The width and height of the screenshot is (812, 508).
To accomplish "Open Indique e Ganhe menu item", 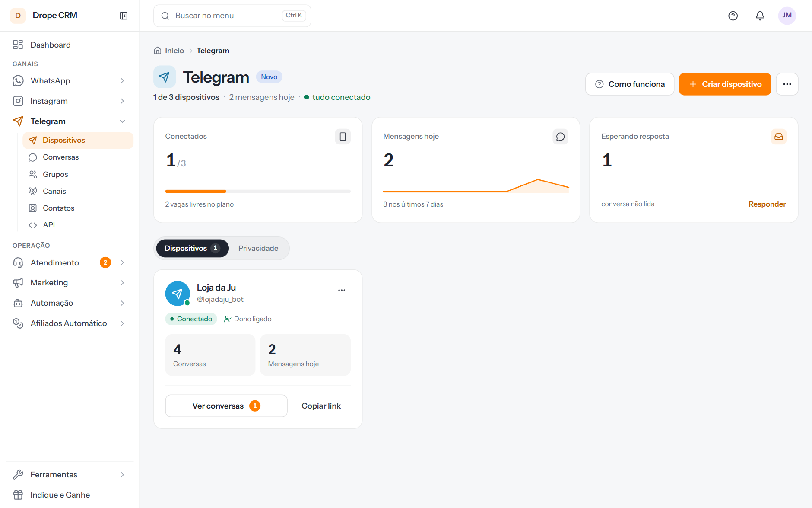I will (x=70, y=495).
